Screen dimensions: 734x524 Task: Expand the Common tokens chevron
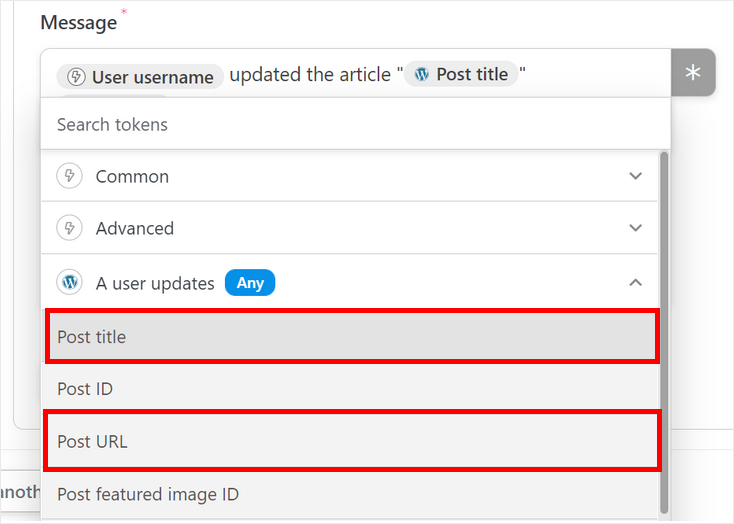click(635, 176)
